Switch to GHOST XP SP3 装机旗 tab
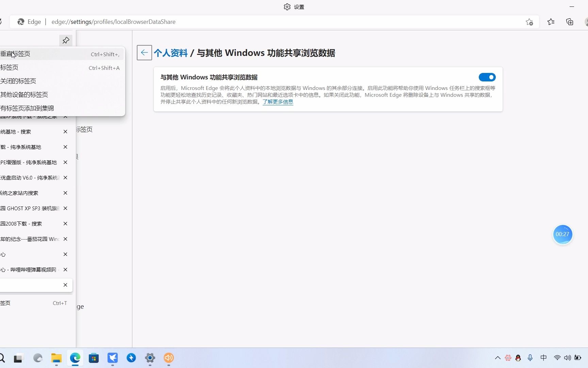The height and width of the screenshot is (368, 588). tap(30, 208)
